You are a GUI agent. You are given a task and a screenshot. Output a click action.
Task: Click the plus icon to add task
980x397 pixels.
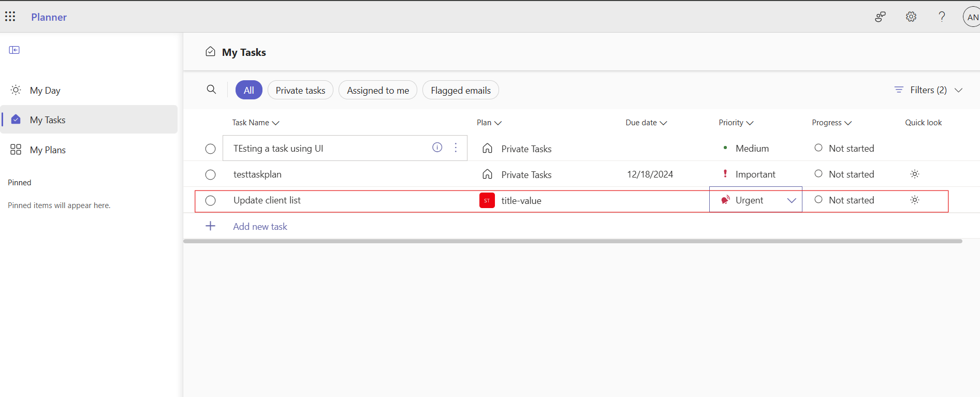211,226
